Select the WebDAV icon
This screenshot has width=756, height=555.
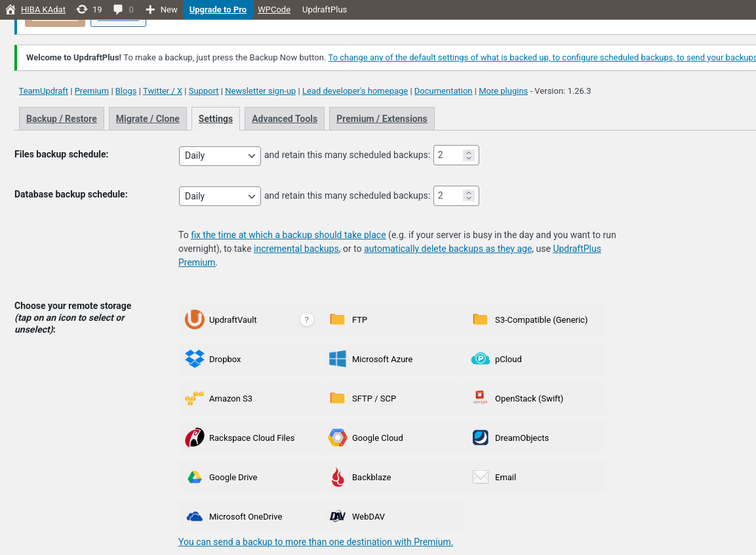pos(338,516)
